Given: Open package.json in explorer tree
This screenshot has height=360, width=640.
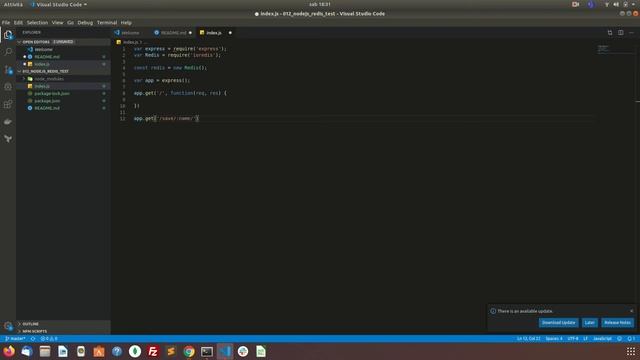Looking at the screenshot, I should (47, 101).
